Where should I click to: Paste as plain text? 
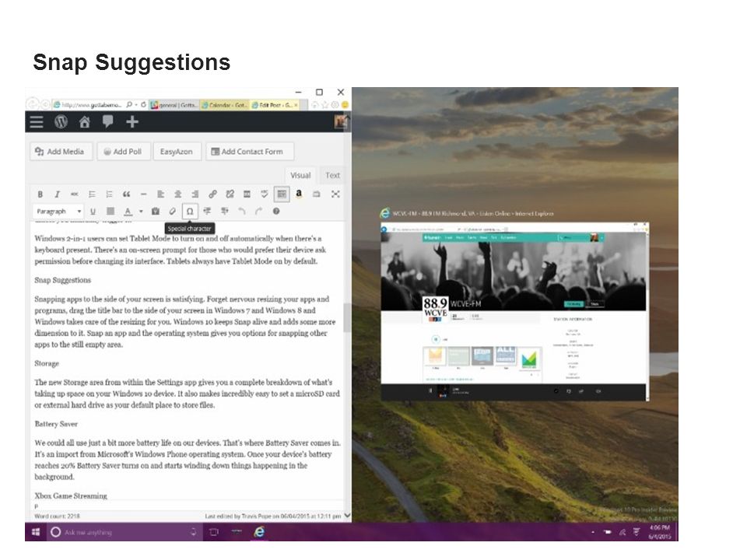click(156, 212)
